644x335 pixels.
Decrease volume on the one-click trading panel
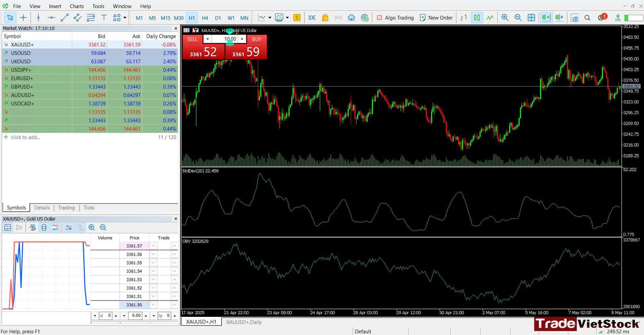click(208, 39)
